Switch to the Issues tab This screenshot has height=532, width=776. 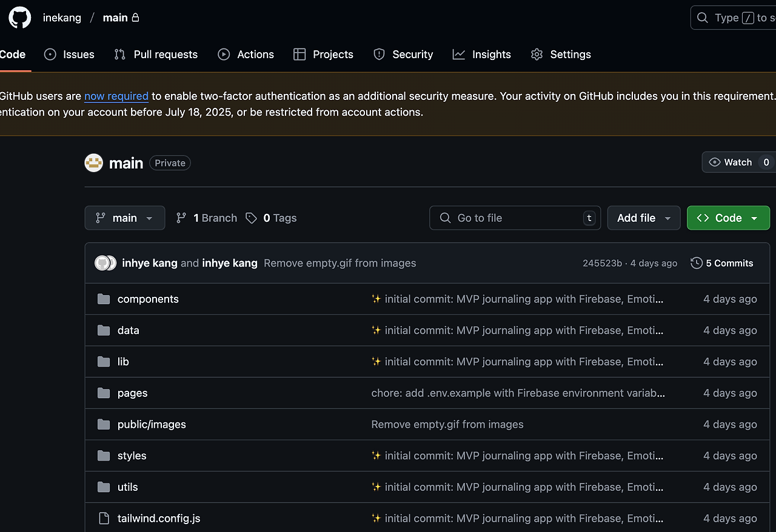pos(69,55)
